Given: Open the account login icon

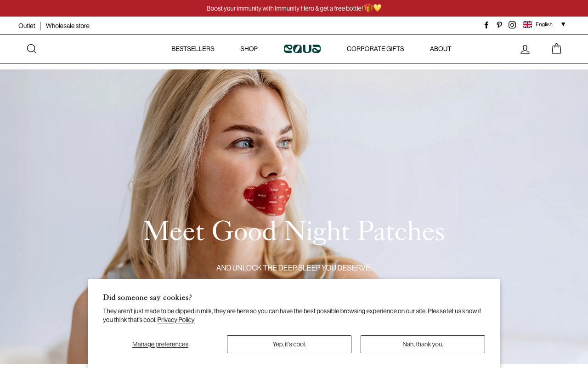Looking at the screenshot, I should point(525,49).
